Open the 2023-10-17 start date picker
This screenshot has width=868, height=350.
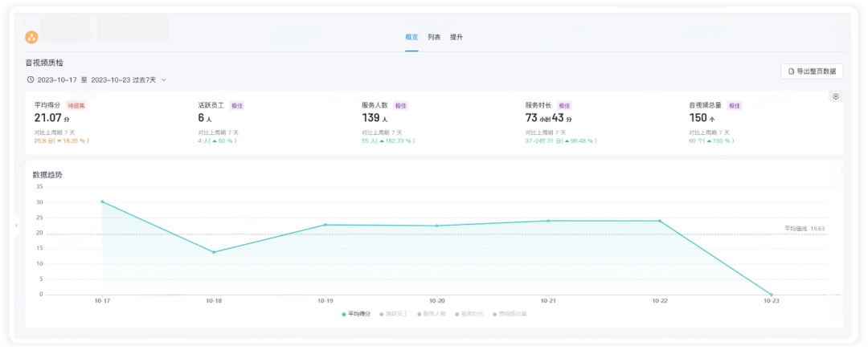[58, 80]
